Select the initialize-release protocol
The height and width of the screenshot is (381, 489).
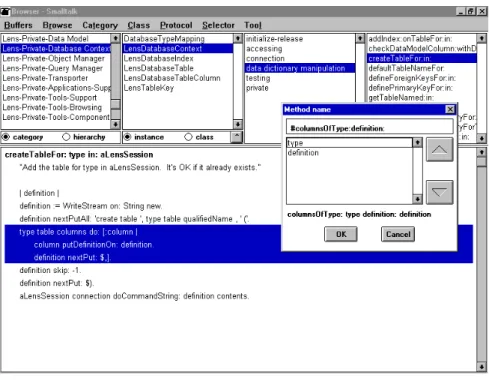point(300,39)
